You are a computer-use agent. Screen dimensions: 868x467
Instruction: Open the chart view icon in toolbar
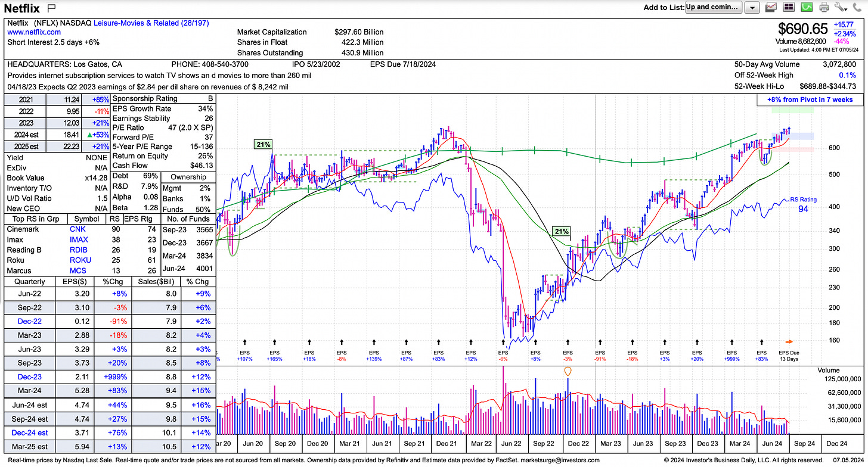point(770,7)
